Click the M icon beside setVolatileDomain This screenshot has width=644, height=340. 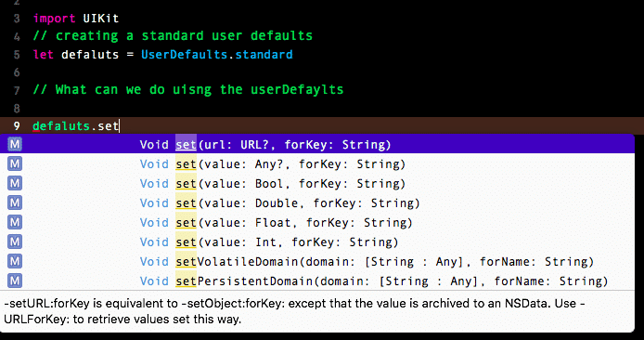coord(15,261)
